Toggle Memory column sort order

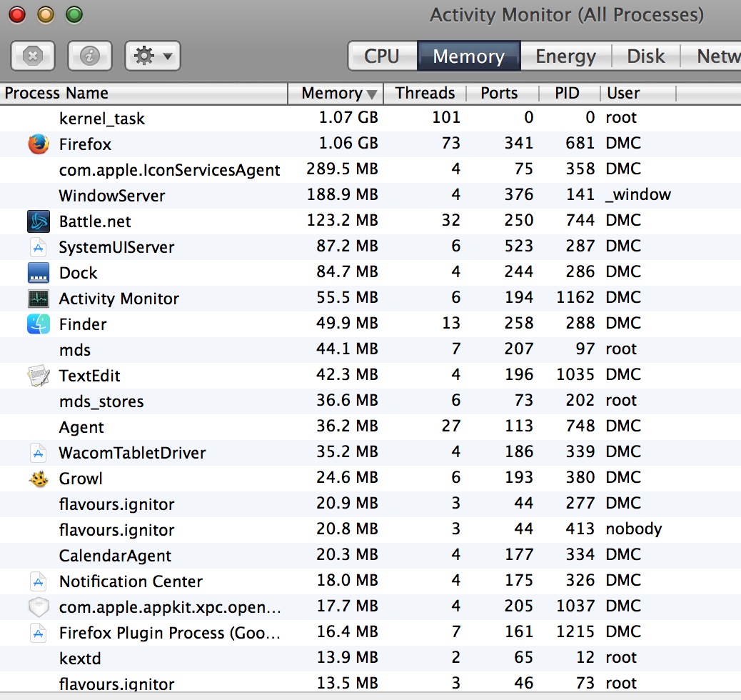pos(336,93)
